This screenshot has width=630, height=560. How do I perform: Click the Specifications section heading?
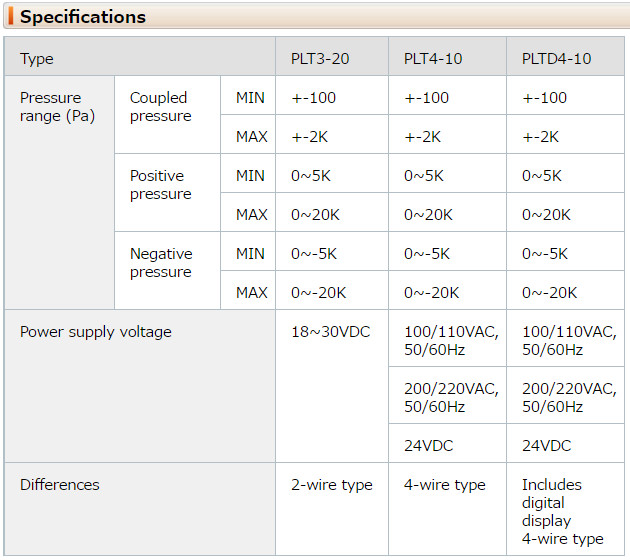[x=83, y=17]
